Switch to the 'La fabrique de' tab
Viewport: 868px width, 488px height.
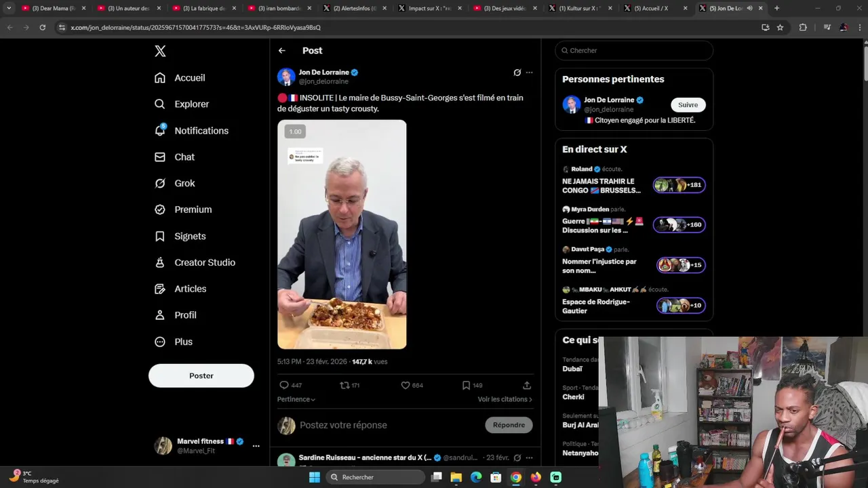click(204, 8)
